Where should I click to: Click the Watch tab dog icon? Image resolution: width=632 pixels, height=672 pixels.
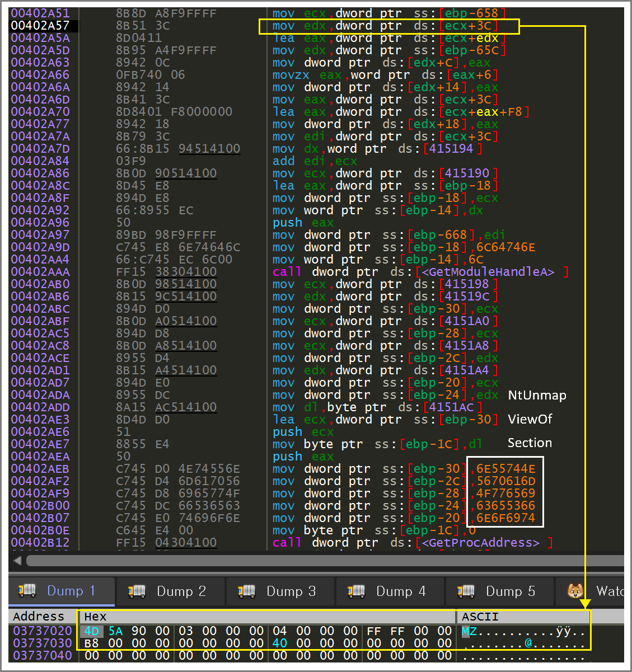575,591
